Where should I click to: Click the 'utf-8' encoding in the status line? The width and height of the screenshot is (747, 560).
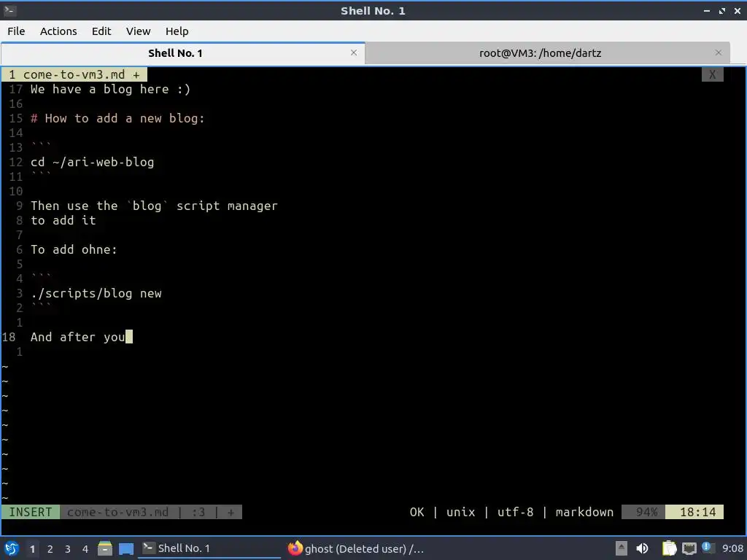click(x=516, y=512)
